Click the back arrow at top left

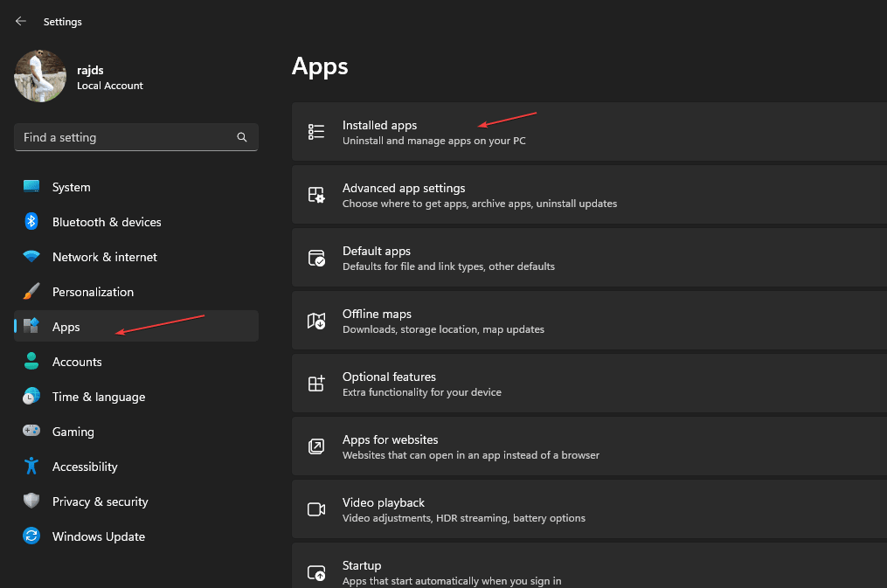point(20,21)
